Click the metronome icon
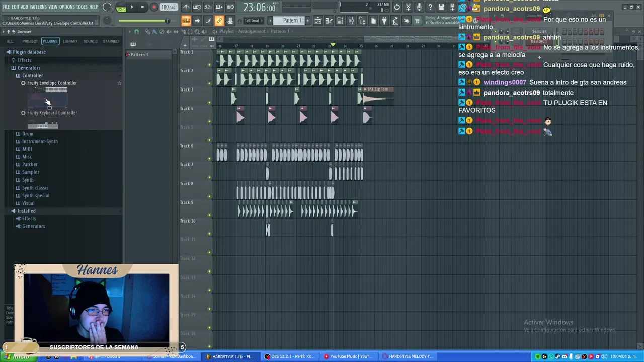 186,7
